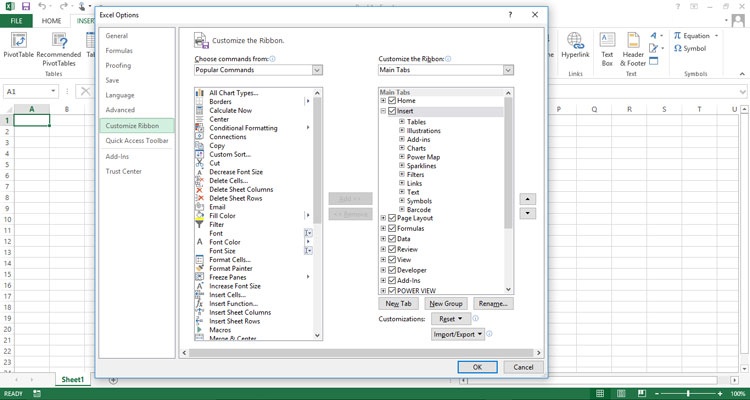This screenshot has height=400, width=750.
Task: Click Cancel in Excel Options
Action: (523, 367)
